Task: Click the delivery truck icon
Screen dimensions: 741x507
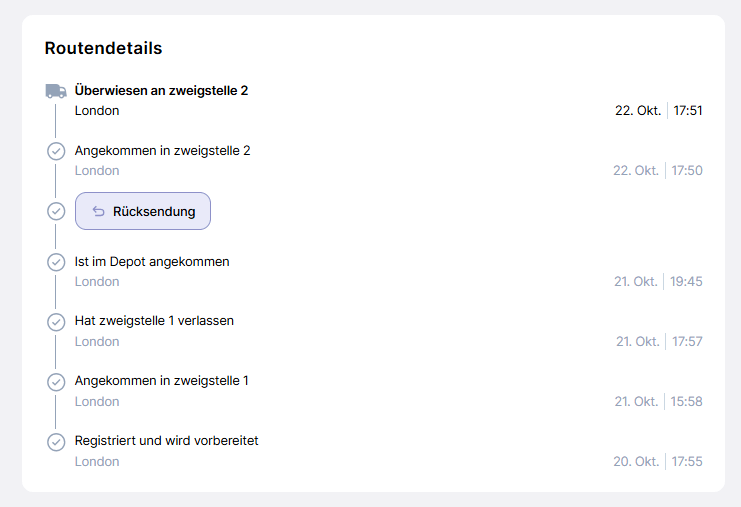Action: (x=56, y=91)
